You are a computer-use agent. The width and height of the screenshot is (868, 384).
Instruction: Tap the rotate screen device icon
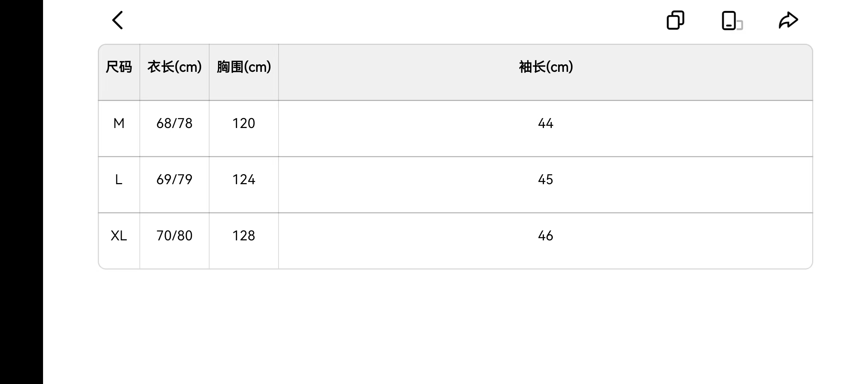[x=732, y=20]
